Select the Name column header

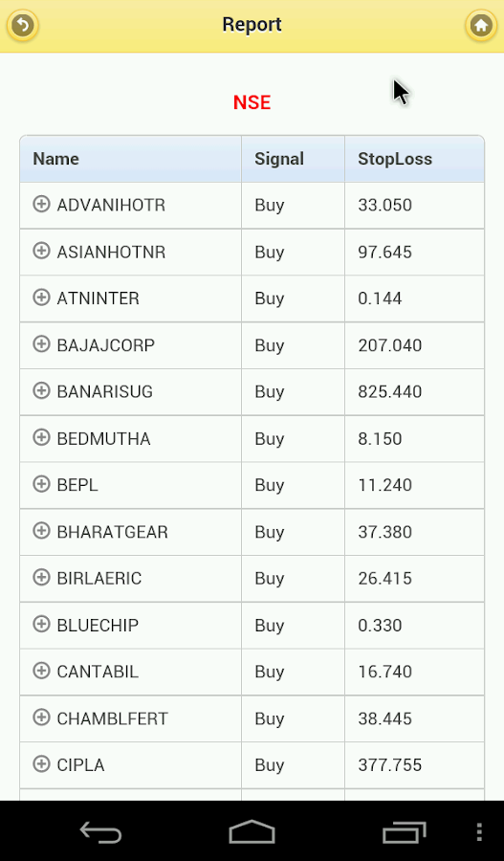point(131,159)
